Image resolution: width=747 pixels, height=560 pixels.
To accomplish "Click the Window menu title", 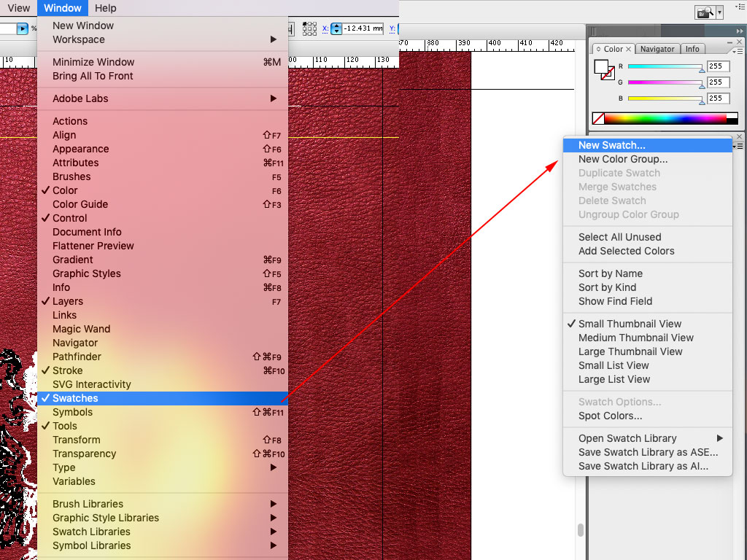I will click(63, 8).
